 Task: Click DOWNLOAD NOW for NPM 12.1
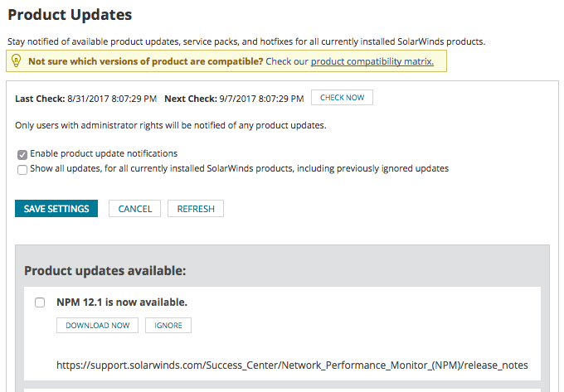pyautogui.click(x=98, y=325)
